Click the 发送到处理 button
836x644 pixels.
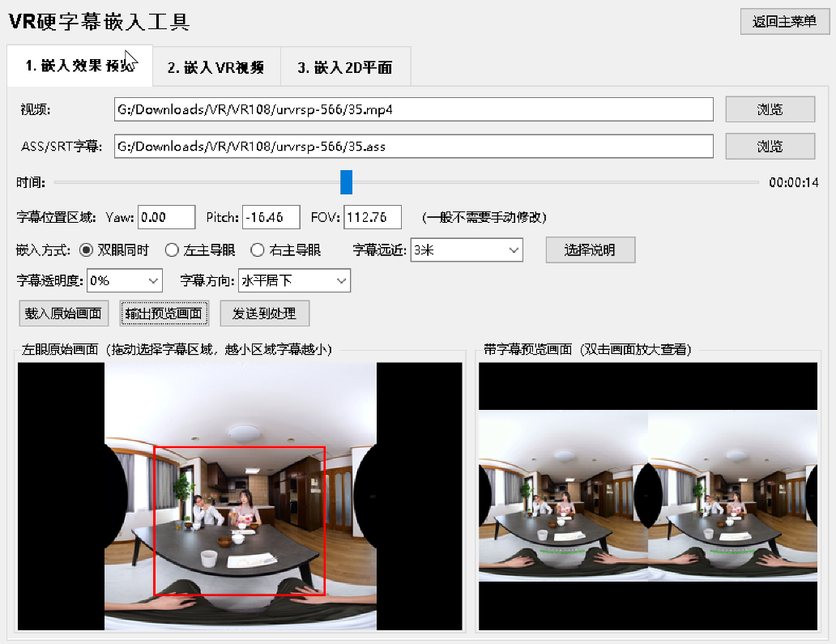[x=264, y=313]
